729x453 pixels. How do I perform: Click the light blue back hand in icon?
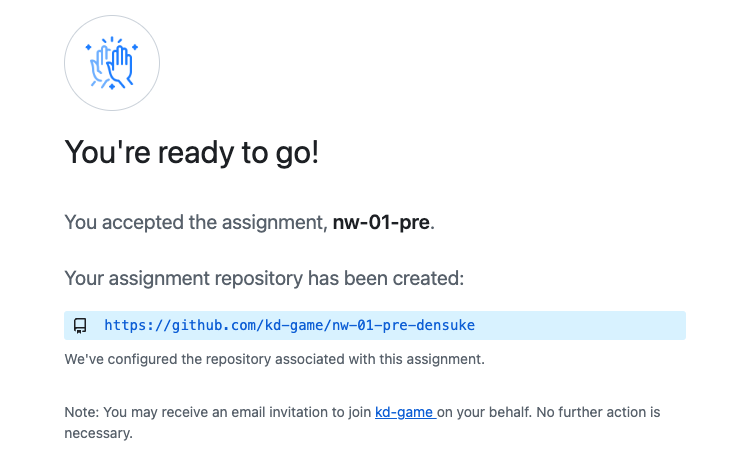(99, 65)
